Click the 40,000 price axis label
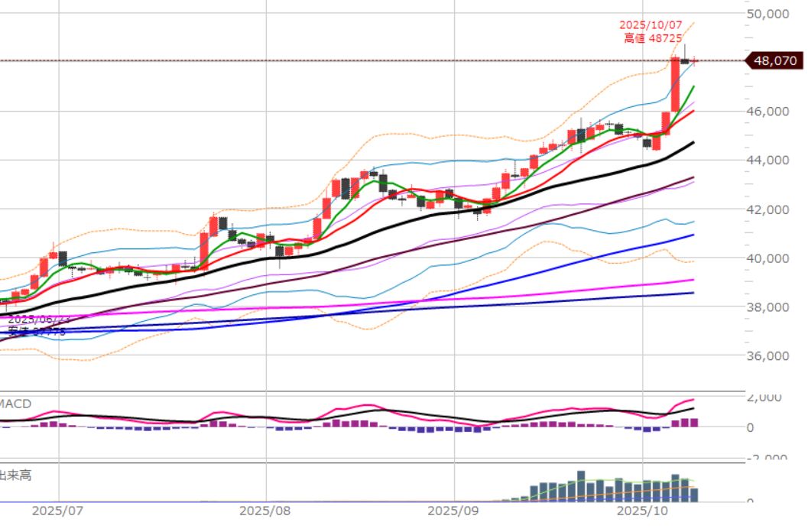 (x=767, y=258)
